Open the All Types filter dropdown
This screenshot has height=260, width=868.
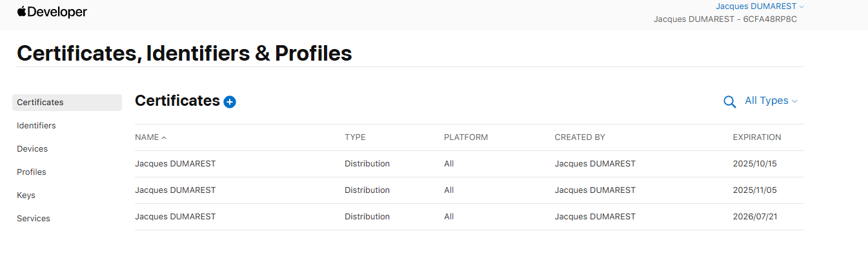point(771,101)
